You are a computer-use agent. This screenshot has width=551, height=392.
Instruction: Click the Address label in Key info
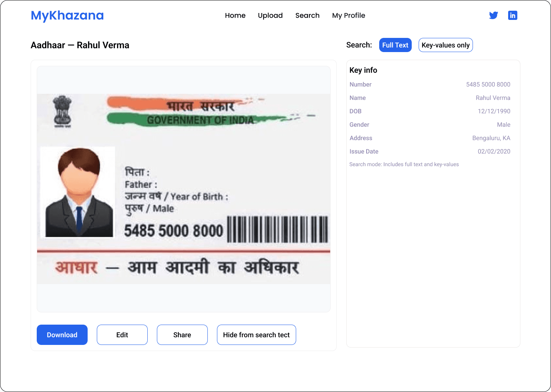click(361, 138)
